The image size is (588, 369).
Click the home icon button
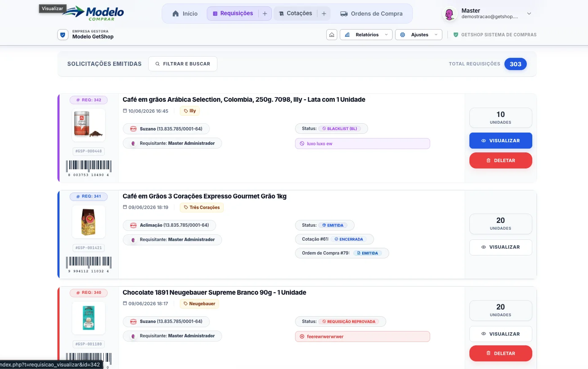click(332, 35)
